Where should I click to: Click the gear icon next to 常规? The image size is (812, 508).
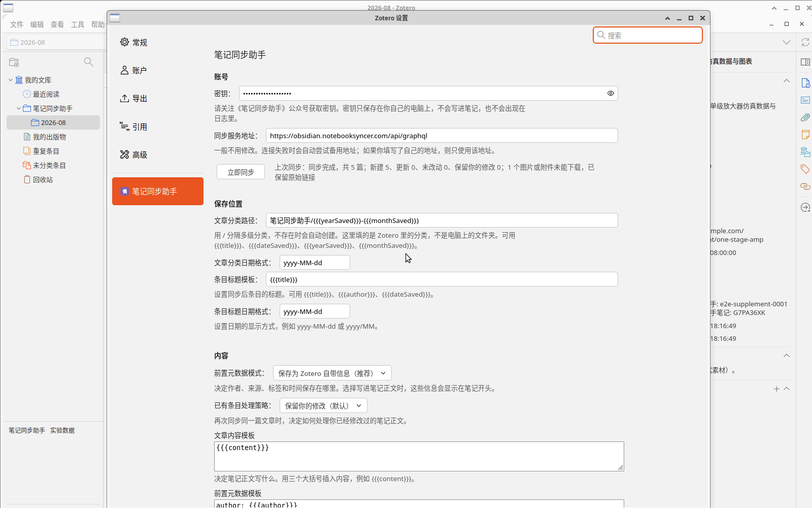point(124,42)
